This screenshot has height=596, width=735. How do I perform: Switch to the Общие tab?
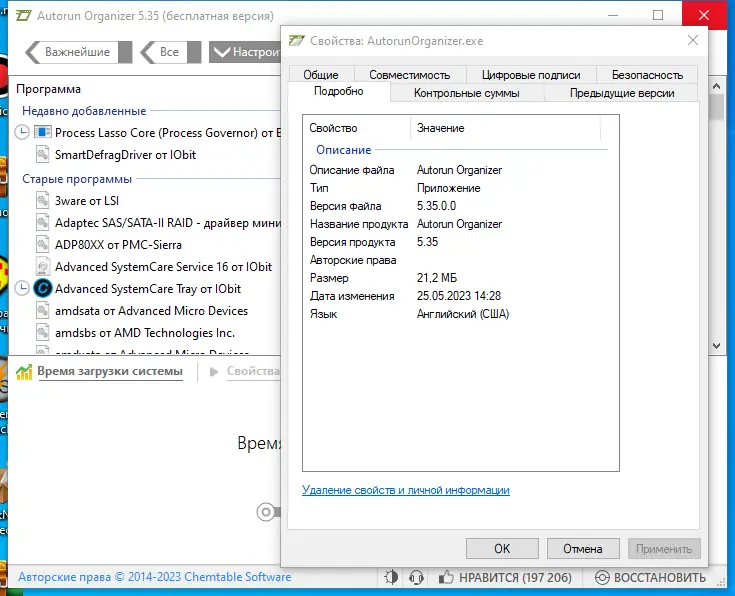(x=321, y=75)
